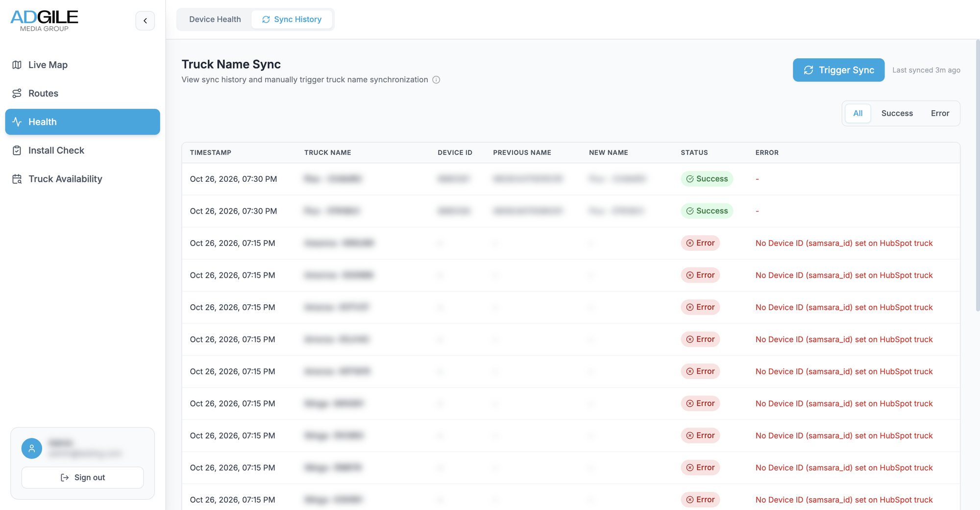Open Install Check page

point(82,150)
